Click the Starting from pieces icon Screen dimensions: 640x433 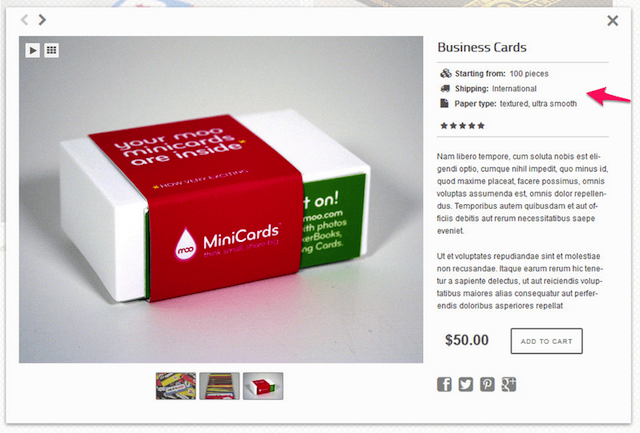tap(445, 73)
